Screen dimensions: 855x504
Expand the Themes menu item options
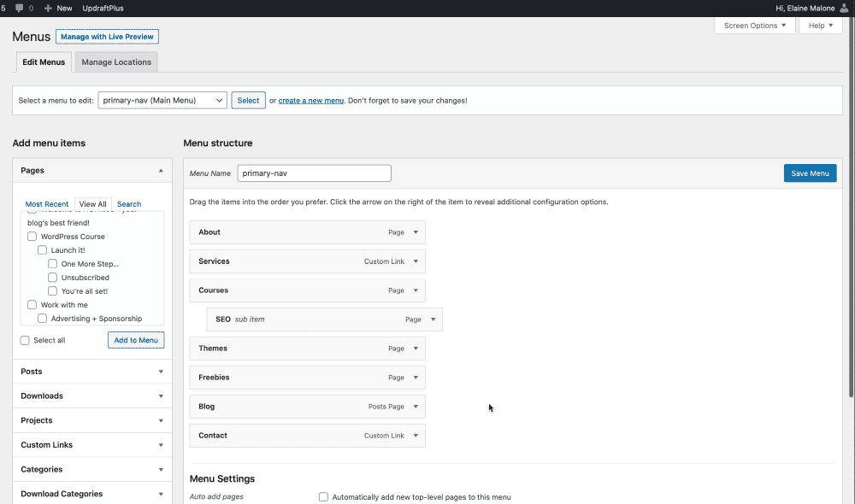(x=416, y=349)
